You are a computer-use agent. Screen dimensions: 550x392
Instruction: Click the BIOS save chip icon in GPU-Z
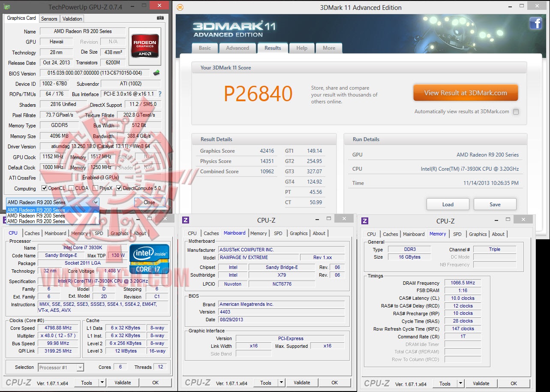coord(156,73)
